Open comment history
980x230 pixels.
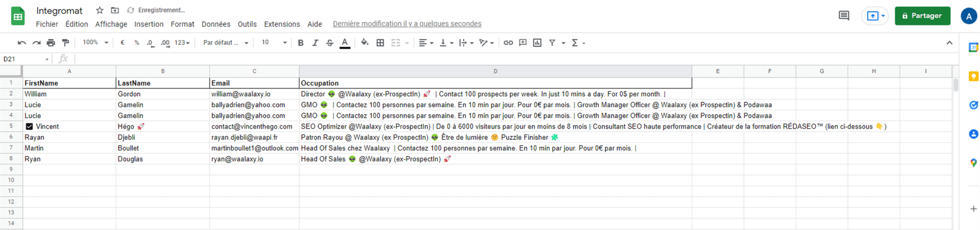(844, 16)
